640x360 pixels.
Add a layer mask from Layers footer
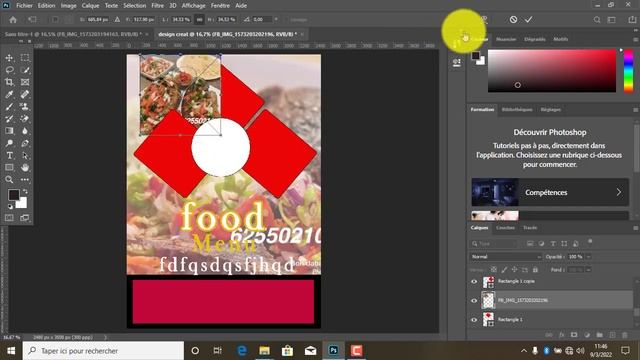(x=574, y=335)
